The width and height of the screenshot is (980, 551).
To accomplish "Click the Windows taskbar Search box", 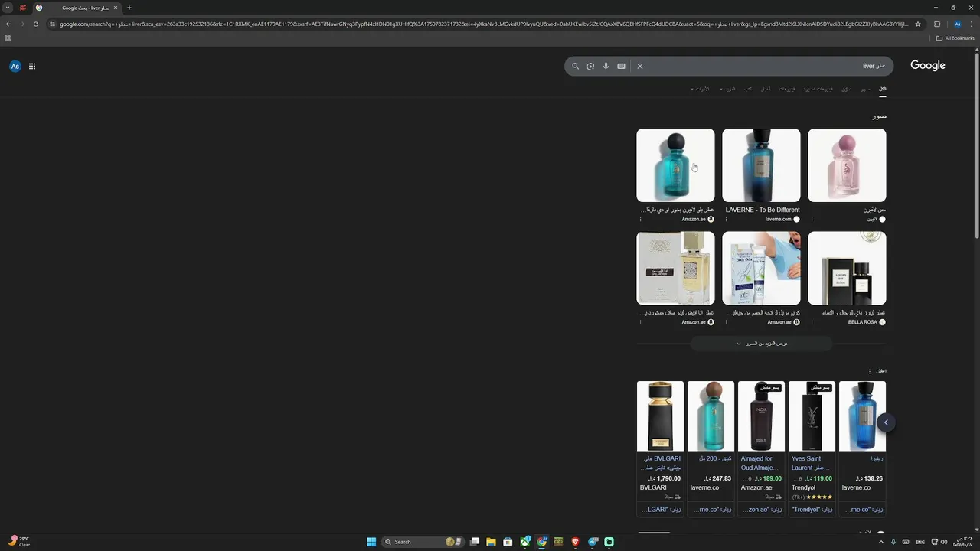I will (x=423, y=542).
